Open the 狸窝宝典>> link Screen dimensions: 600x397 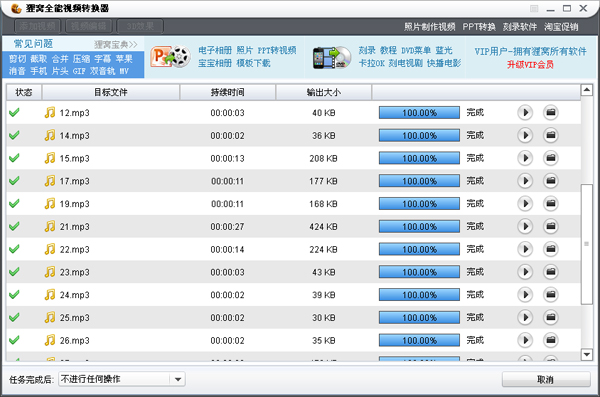click(116, 44)
